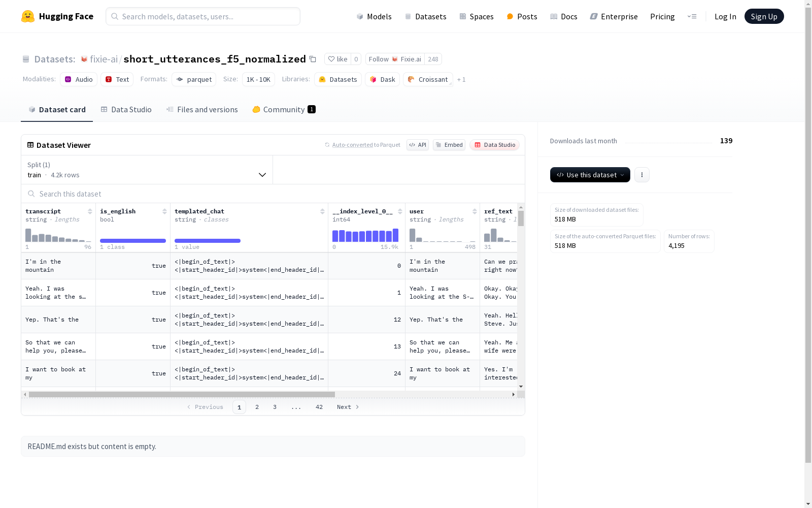812x508 pixels.
Task: Expand the Use this dataset dropdown
Action: [590, 175]
